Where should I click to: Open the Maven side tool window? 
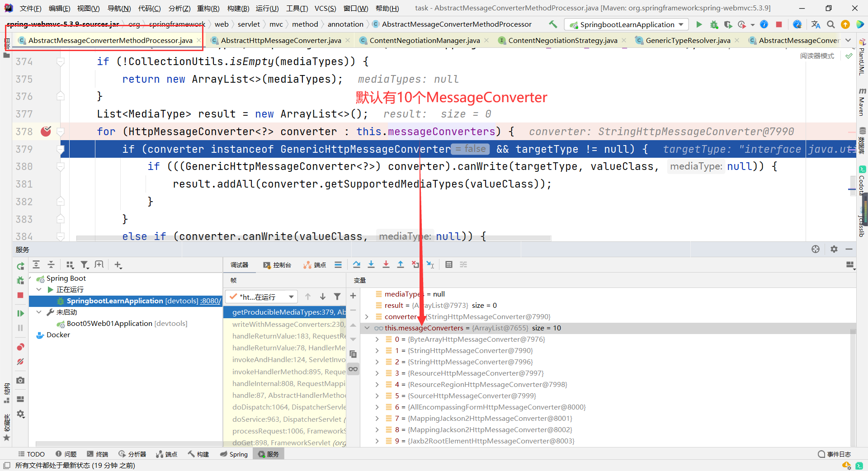click(x=862, y=102)
